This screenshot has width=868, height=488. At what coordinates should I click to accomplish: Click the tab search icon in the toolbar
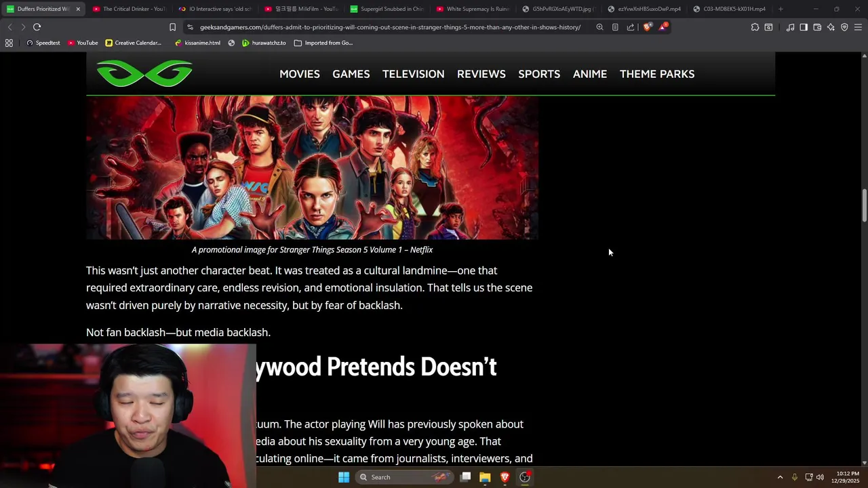768,27
